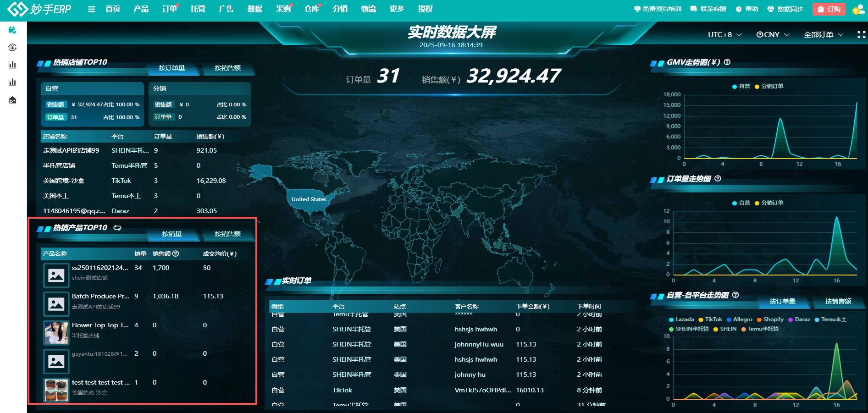
Task: Click the order amount 16010.13 in 实时订单
Action: pyautogui.click(x=530, y=391)
